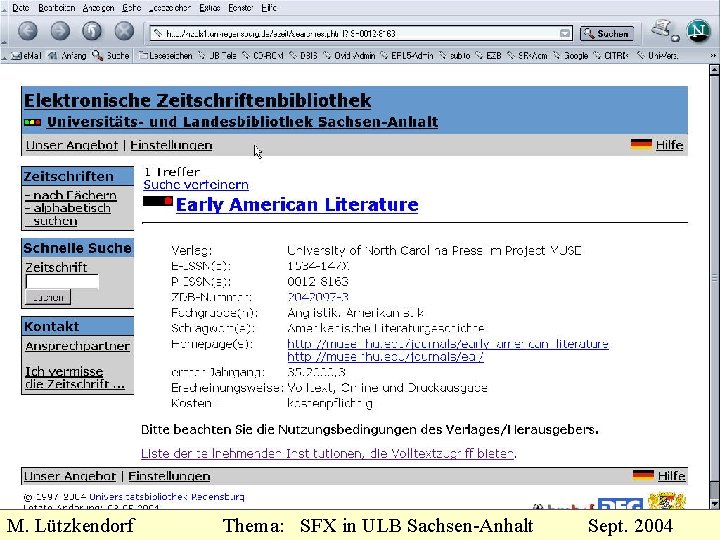The width and height of the screenshot is (720, 540).
Task: Open Universitätsbibliothek Regensburg footer link
Action: (167, 497)
